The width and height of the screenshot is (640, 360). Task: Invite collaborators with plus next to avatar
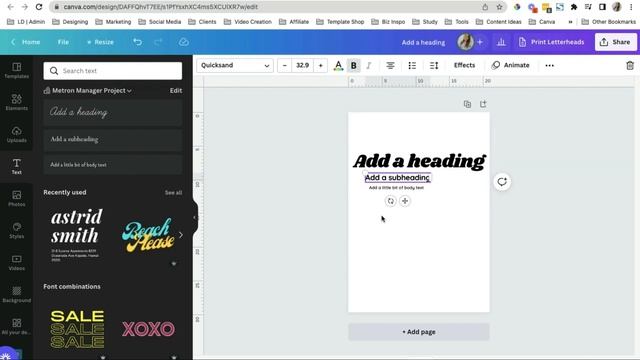pos(480,42)
